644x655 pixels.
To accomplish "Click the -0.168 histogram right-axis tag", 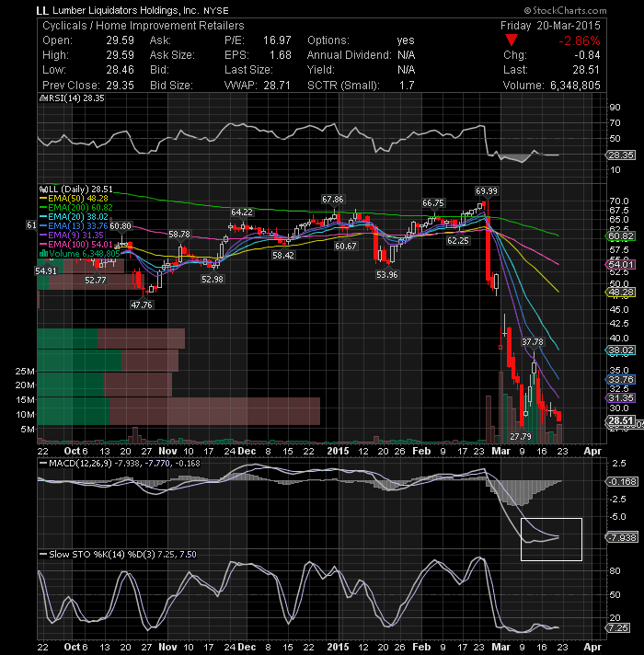I will 622,482.
